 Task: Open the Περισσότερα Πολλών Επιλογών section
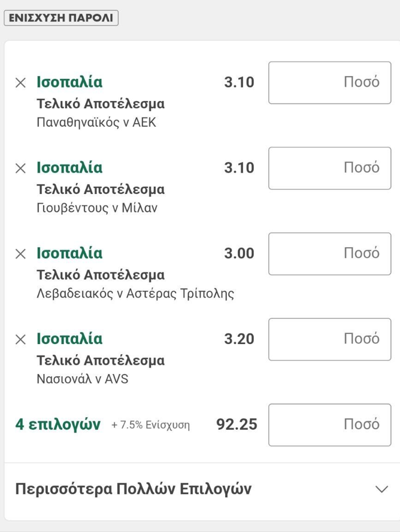click(x=202, y=489)
